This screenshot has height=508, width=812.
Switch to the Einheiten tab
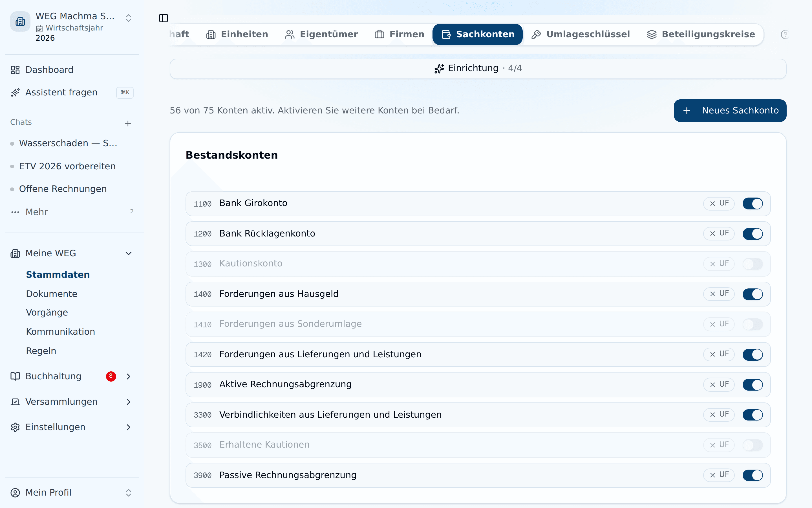[x=237, y=34]
